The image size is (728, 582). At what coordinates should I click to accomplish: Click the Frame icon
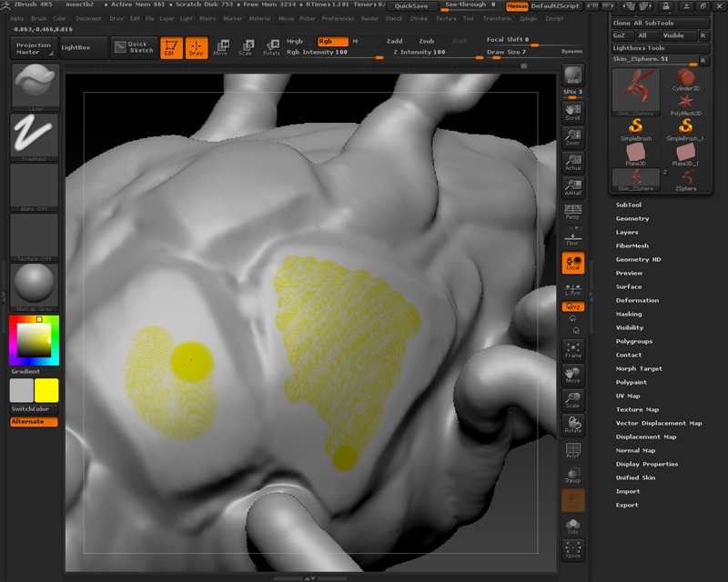(x=573, y=350)
